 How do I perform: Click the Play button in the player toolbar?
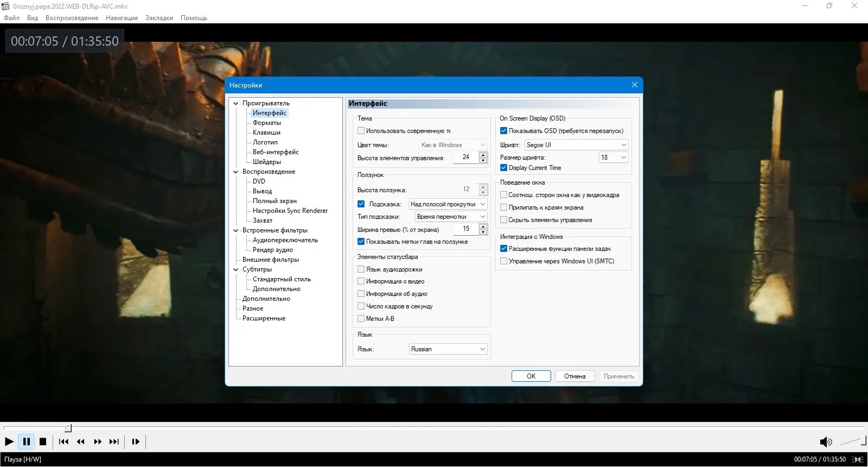click(x=9, y=442)
